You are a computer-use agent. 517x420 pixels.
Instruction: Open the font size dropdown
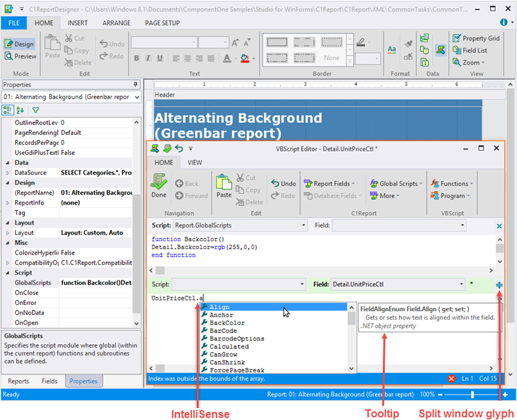pyautogui.click(x=225, y=43)
